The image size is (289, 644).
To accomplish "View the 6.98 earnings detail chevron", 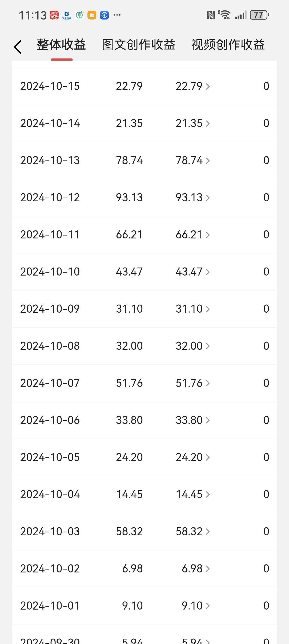I will pyautogui.click(x=208, y=569).
